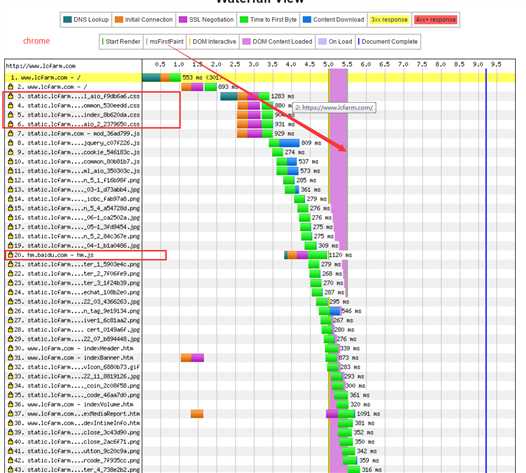Click the teal DNS Lookup legend swatch
This screenshot has height=473, width=526.
67,19
